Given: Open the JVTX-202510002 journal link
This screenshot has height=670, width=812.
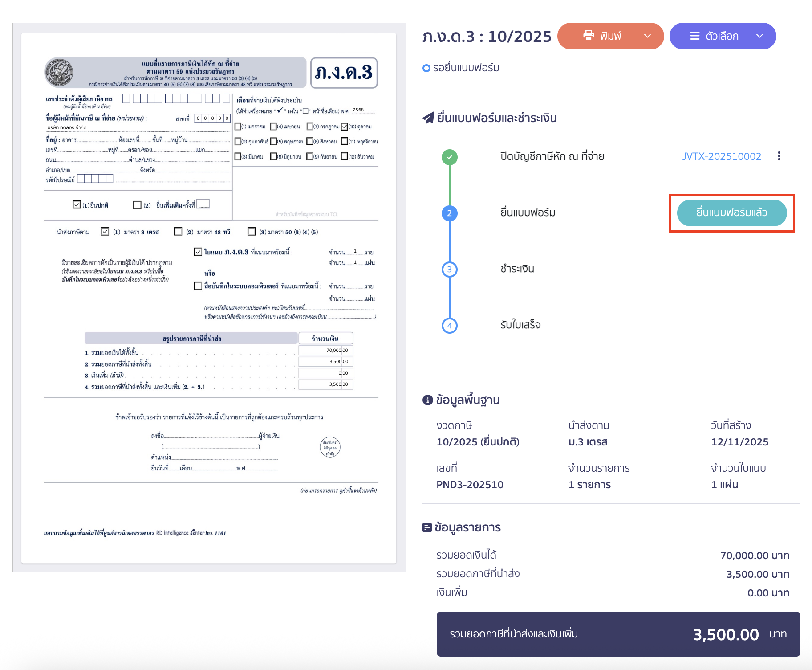Looking at the screenshot, I should point(721,156).
